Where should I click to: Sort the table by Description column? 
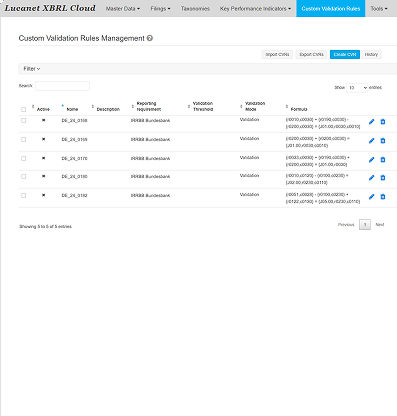tap(108, 109)
